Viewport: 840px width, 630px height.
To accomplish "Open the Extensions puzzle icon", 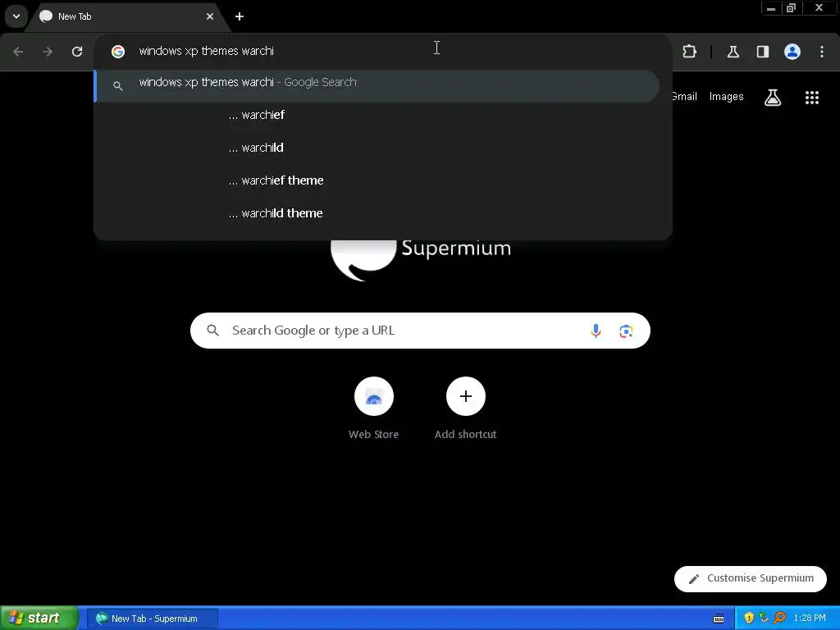I will click(x=689, y=52).
